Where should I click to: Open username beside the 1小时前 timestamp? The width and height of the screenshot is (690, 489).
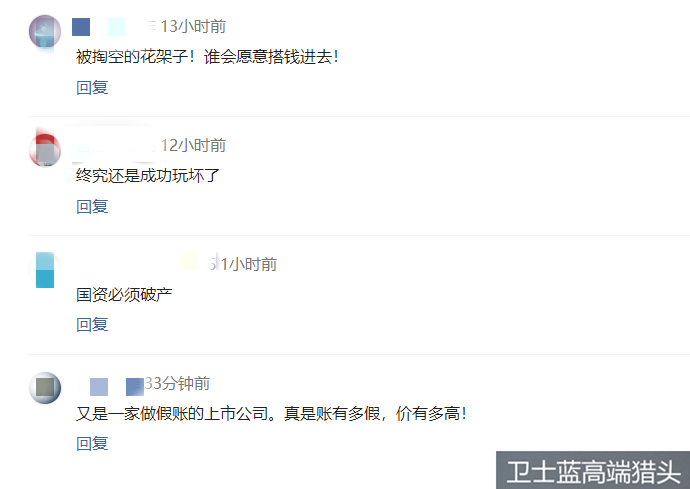coord(147,264)
